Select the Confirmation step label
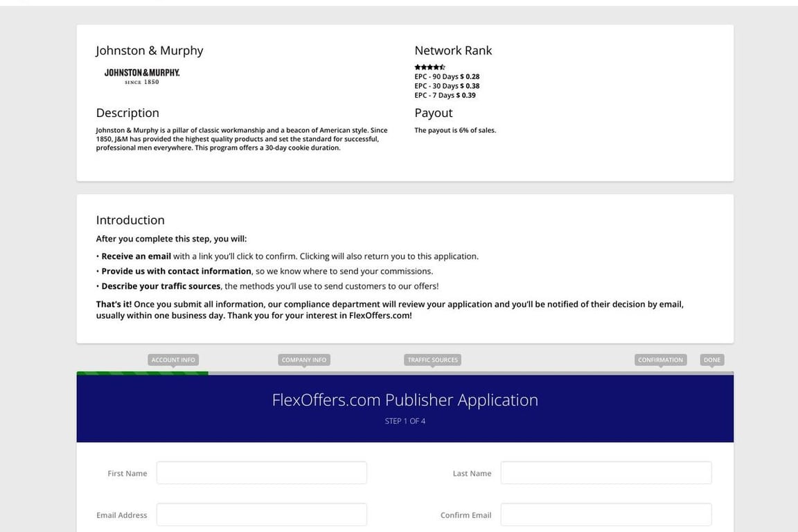 coord(660,360)
